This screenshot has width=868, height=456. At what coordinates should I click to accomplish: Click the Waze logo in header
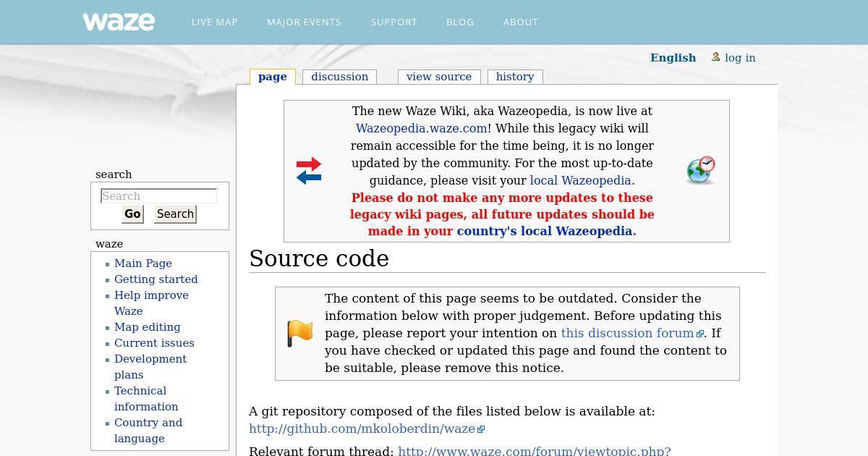click(119, 22)
